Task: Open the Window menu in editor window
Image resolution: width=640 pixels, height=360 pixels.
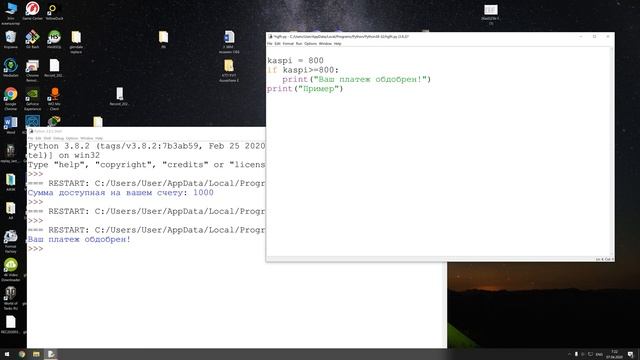Action: point(325,44)
